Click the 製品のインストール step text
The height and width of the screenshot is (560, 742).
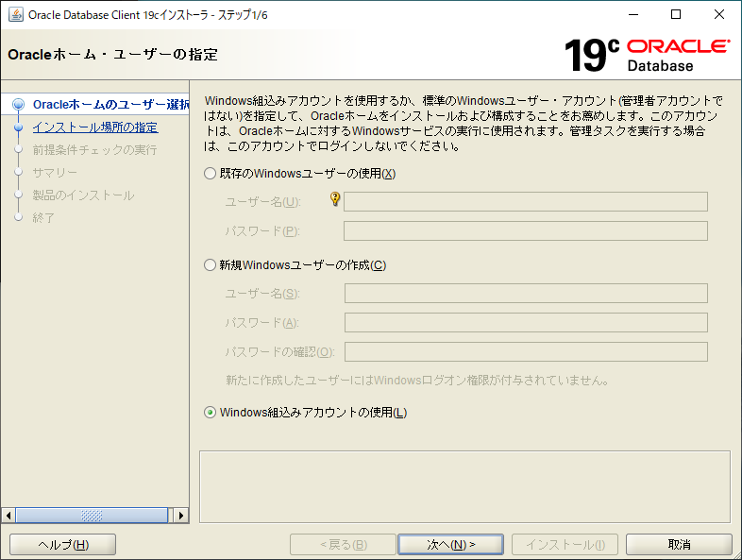83,195
